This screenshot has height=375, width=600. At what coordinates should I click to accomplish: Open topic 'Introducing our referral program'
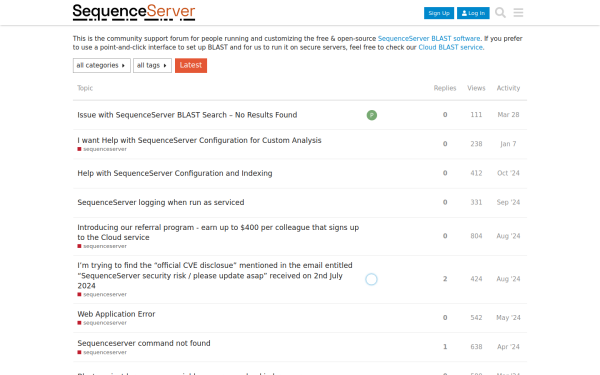pyautogui.click(x=218, y=232)
